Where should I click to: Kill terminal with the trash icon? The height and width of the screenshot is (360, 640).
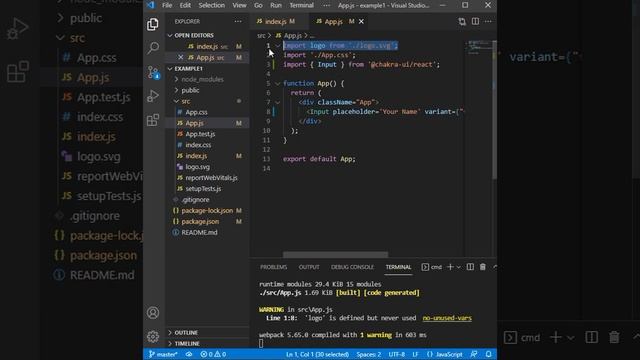pos(483,267)
